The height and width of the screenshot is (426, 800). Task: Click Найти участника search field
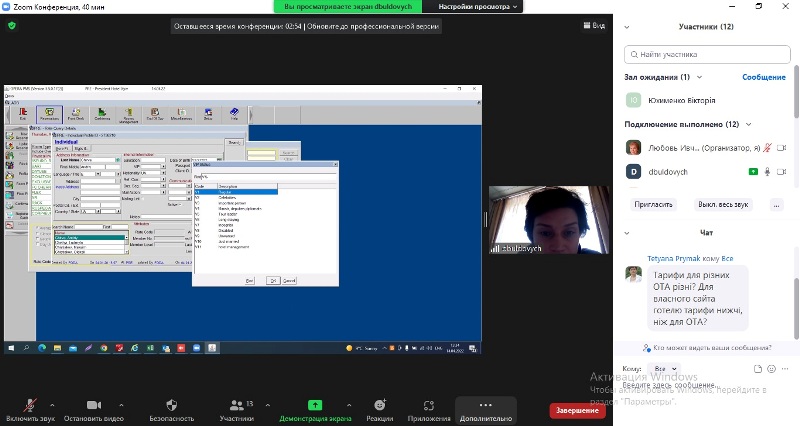point(707,54)
